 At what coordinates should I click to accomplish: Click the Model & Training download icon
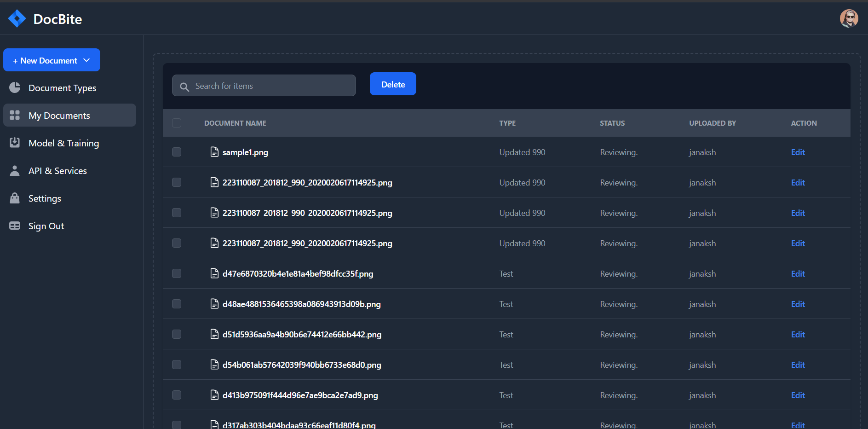(x=15, y=143)
